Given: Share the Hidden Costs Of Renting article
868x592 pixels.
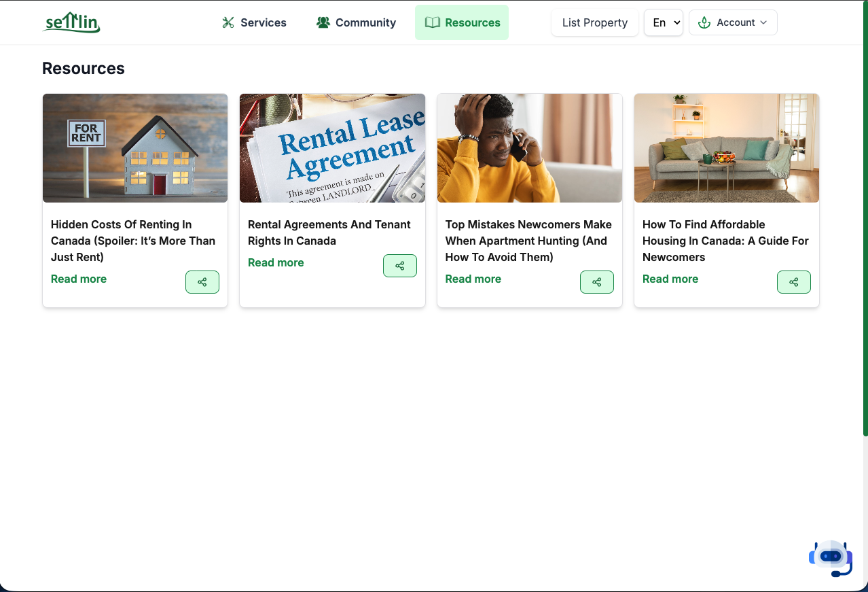Looking at the screenshot, I should (202, 282).
